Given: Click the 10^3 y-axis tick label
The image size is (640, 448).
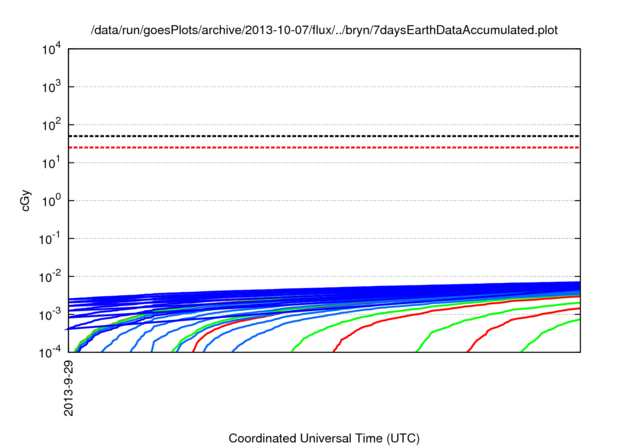Looking at the screenshot, I should coord(50,87).
